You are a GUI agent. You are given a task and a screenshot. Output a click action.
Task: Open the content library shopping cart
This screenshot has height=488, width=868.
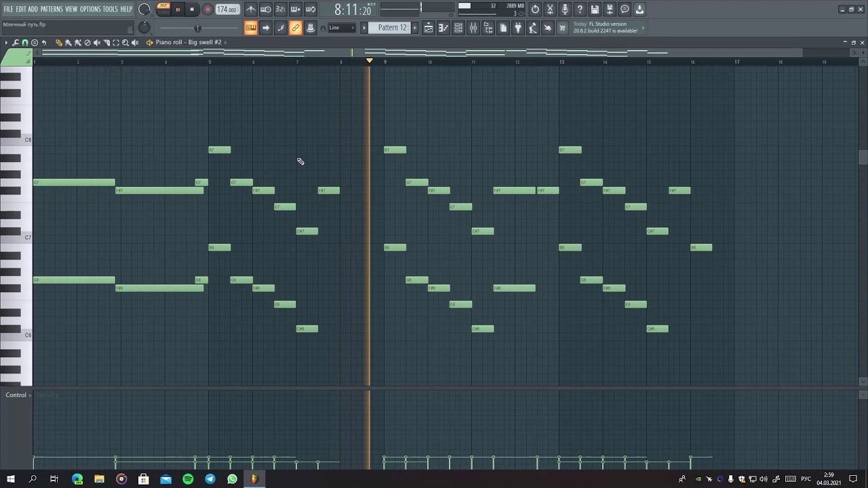[563, 28]
